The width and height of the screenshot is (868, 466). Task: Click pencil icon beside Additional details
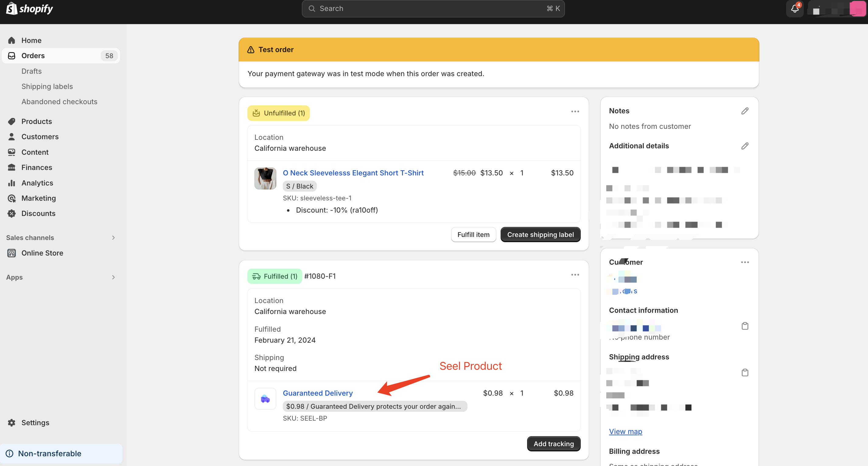point(745,146)
